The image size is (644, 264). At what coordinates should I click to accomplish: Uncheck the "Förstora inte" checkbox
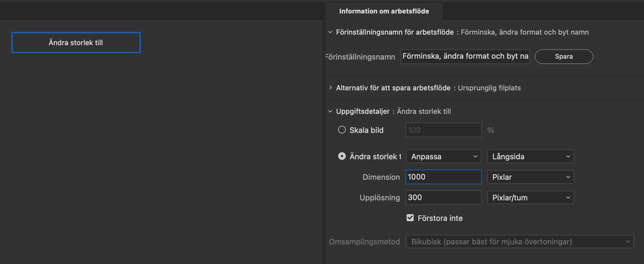410,218
